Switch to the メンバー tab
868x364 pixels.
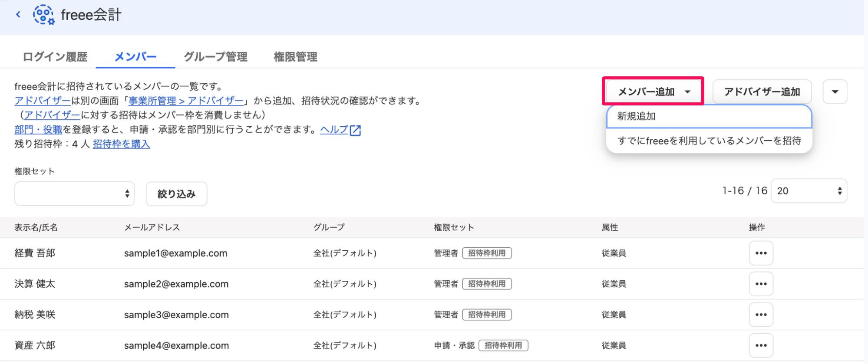pyautogui.click(x=135, y=57)
